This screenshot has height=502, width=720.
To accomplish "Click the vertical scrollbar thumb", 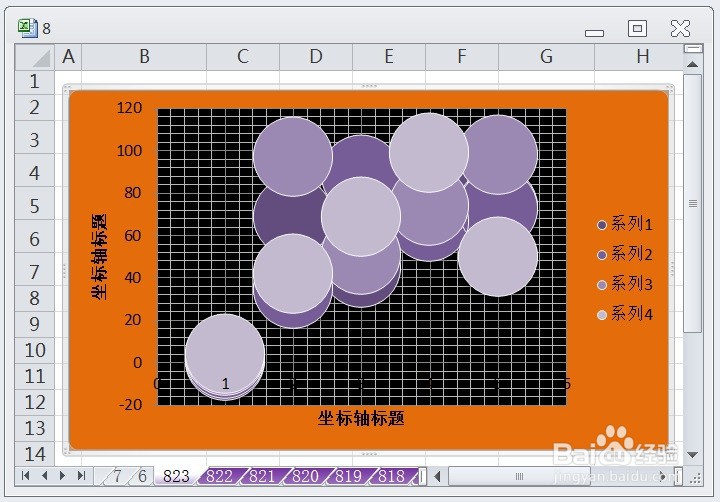I will pos(692,203).
